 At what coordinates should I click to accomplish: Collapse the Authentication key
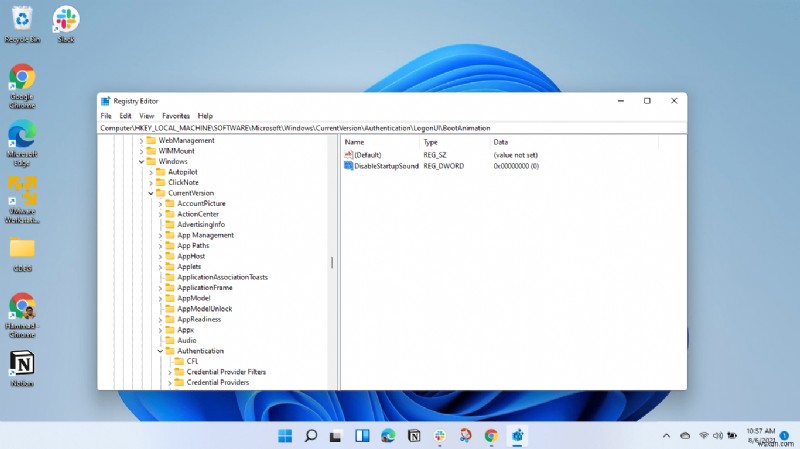coord(160,351)
